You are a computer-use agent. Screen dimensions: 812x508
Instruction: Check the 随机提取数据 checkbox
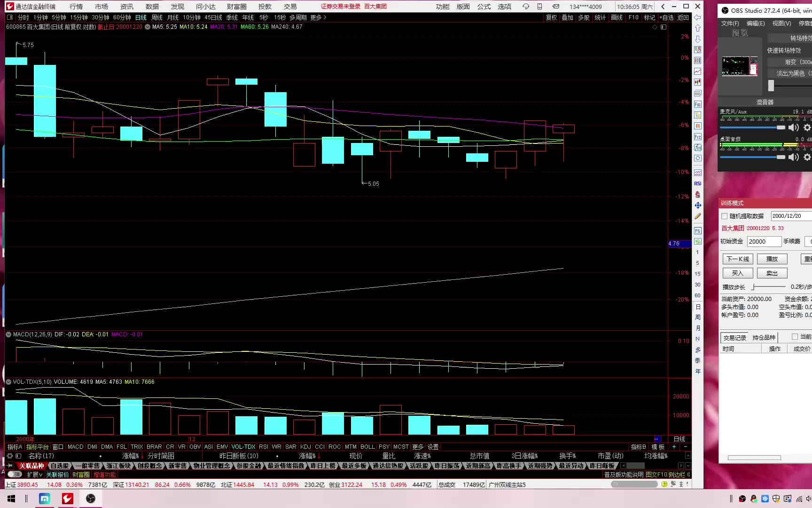[725, 216]
